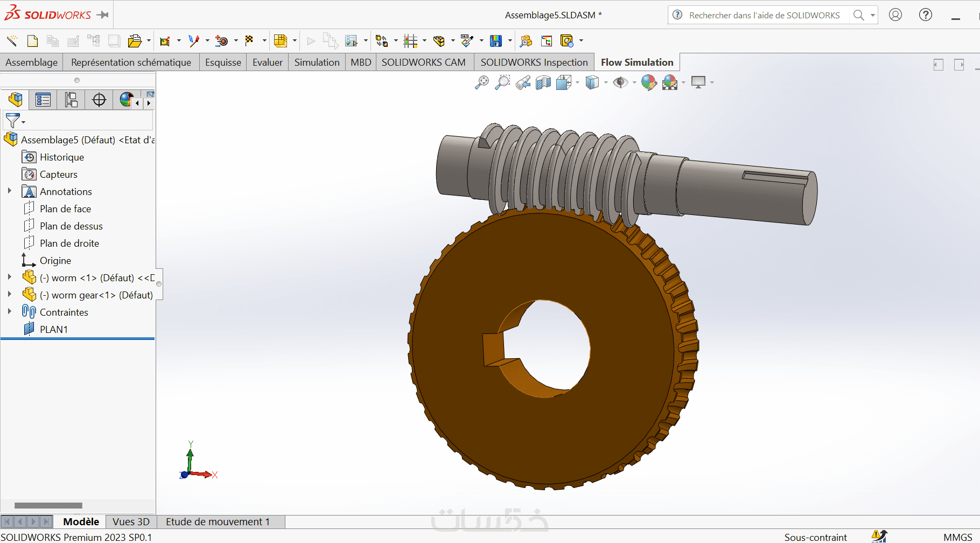Image resolution: width=980 pixels, height=543 pixels.
Task: Switch to the Simulation tab
Action: pos(317,62)
